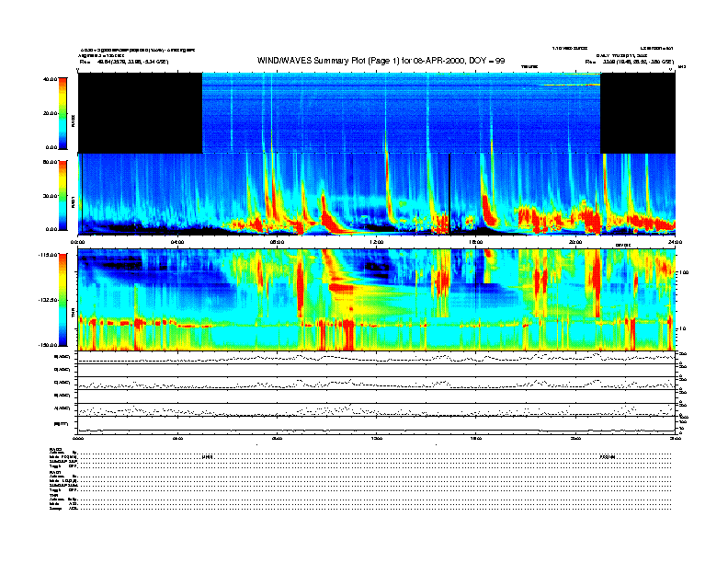Click 08:00 tick label under RAD1 spectrogram
728x563 pixels.
pyautogui.click(x=277, y=242)
